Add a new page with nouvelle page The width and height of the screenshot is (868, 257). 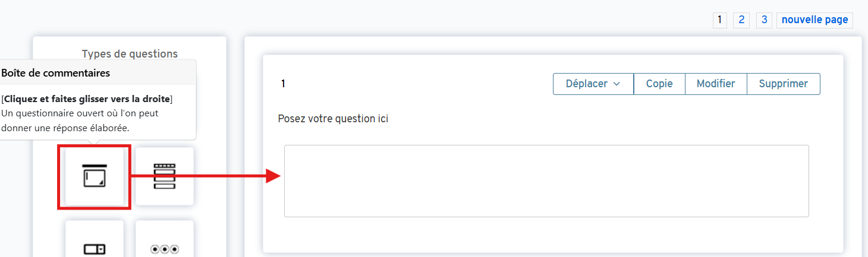[814, 20]
